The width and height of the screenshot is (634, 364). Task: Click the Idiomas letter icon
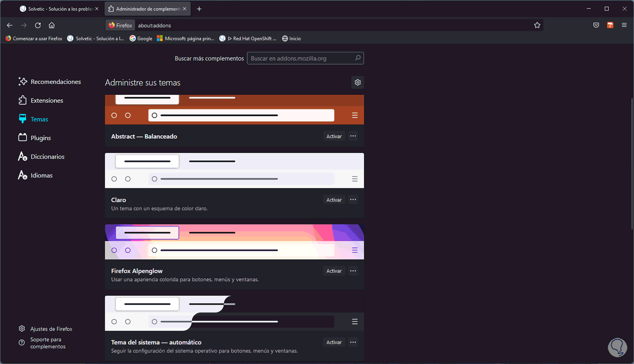point(23,175)
